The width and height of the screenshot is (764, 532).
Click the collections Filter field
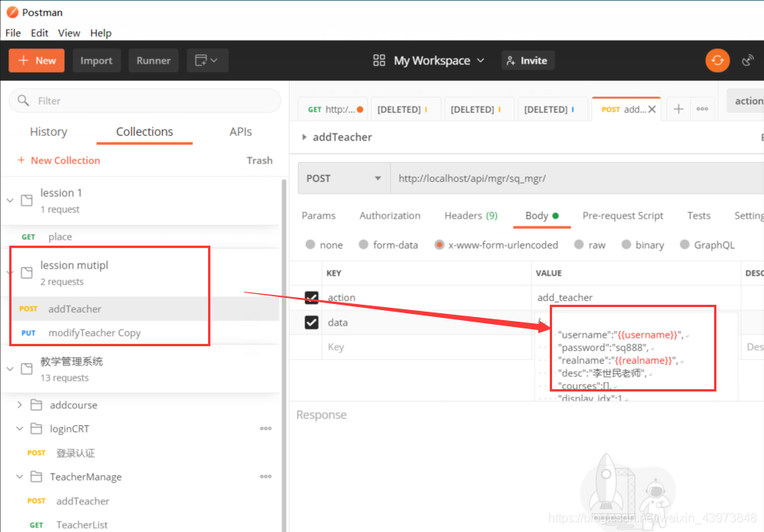[144, 101]
